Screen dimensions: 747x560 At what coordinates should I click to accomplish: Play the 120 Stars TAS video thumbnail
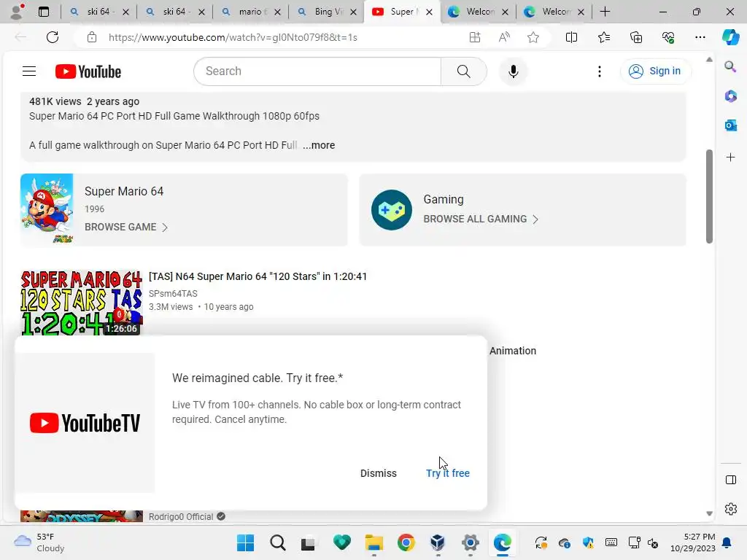point(82,303)
